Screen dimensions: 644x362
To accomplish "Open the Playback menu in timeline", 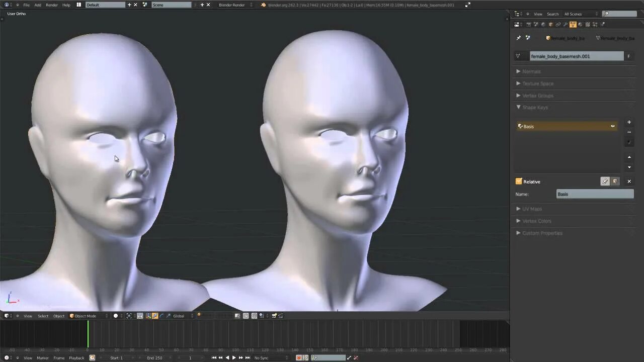I will pos(76,357).
